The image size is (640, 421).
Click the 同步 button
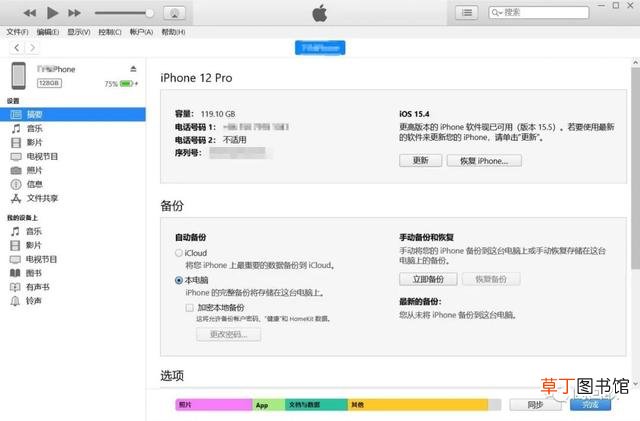point(535,405)
